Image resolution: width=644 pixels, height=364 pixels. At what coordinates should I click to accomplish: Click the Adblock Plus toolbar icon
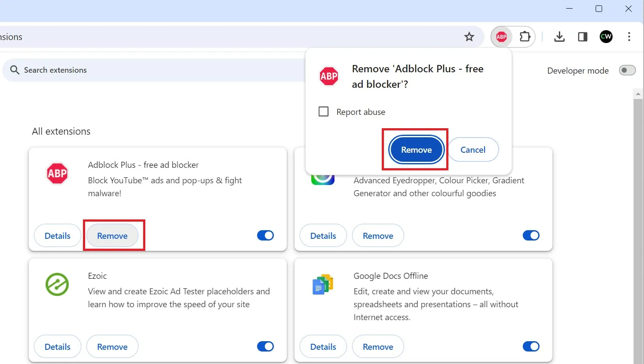(x=501, y=37)
